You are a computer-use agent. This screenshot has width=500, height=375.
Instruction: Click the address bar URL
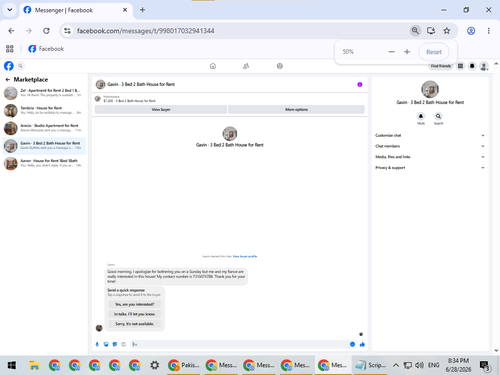pos(146,31)
